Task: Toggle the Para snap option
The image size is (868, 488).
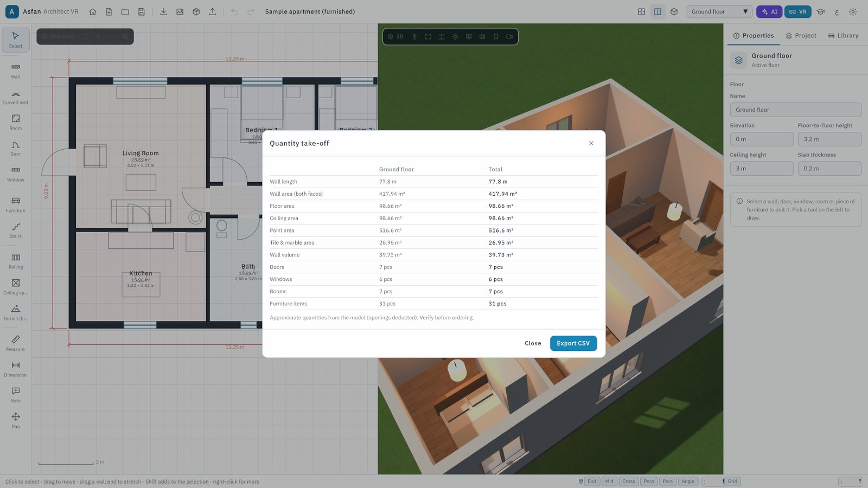Action: pos(668,481)
